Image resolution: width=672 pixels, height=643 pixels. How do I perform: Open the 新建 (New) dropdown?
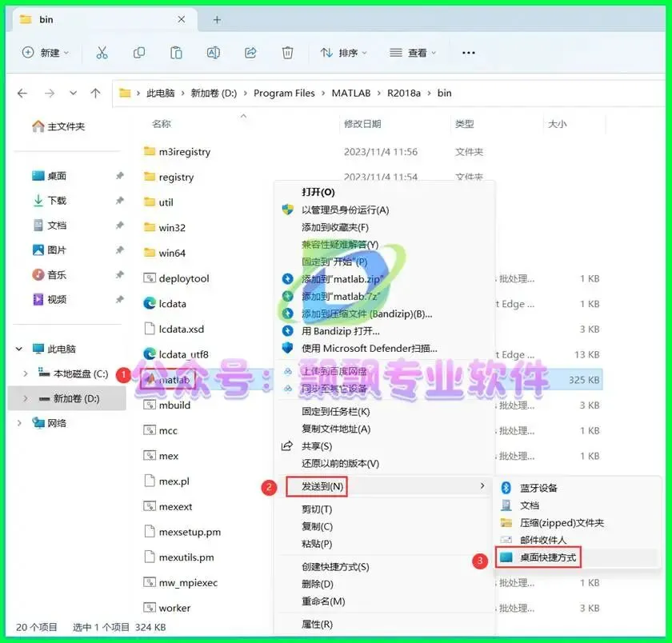point(46,53)
